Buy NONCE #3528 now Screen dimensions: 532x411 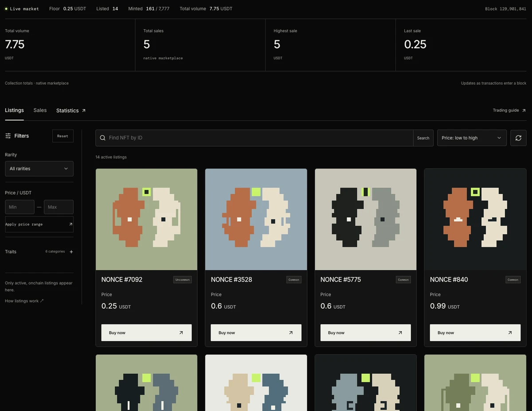click(256, 333)
